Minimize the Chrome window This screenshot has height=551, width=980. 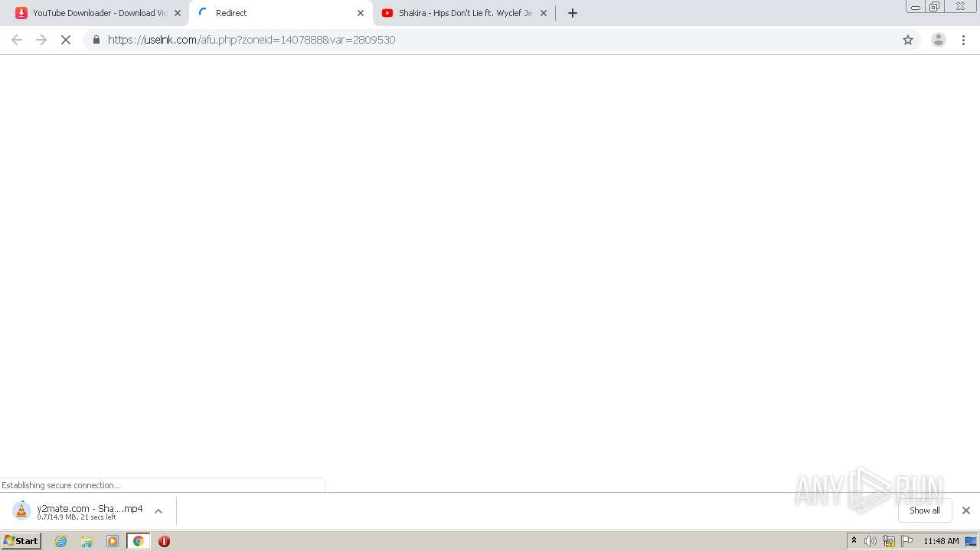(915, 7)
